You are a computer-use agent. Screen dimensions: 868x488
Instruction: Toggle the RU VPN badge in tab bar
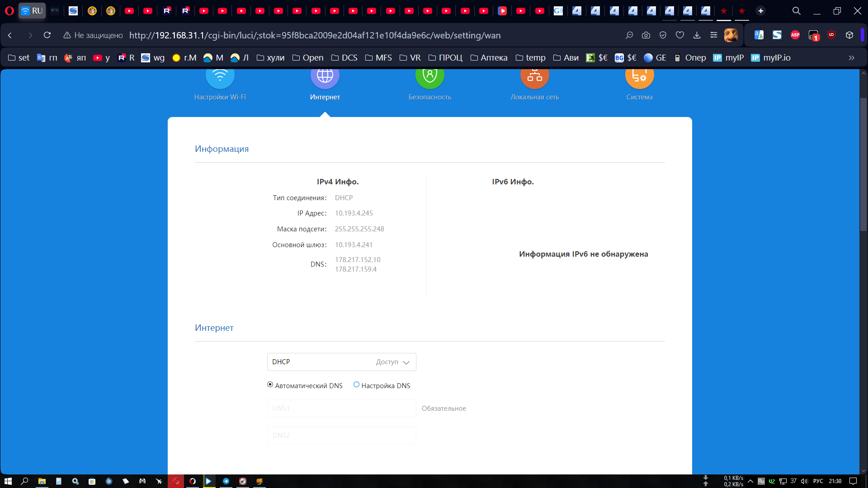point(32,11)
